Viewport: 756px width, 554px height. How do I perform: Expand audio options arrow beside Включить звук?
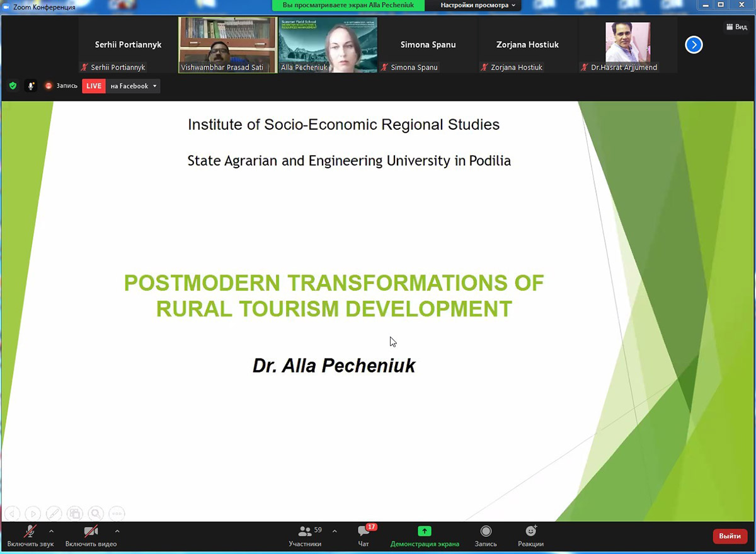[x=51, y=531]
